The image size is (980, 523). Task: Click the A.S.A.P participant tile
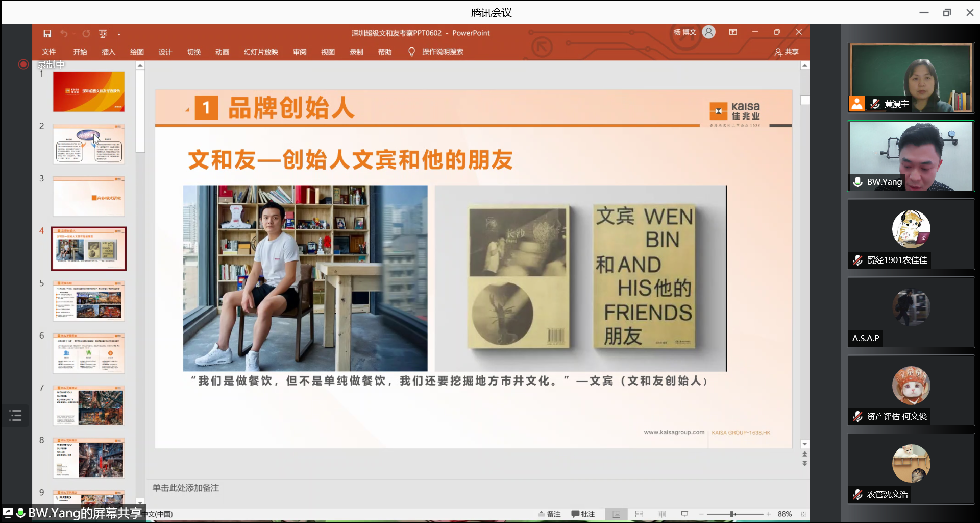(x=911, y=312)
